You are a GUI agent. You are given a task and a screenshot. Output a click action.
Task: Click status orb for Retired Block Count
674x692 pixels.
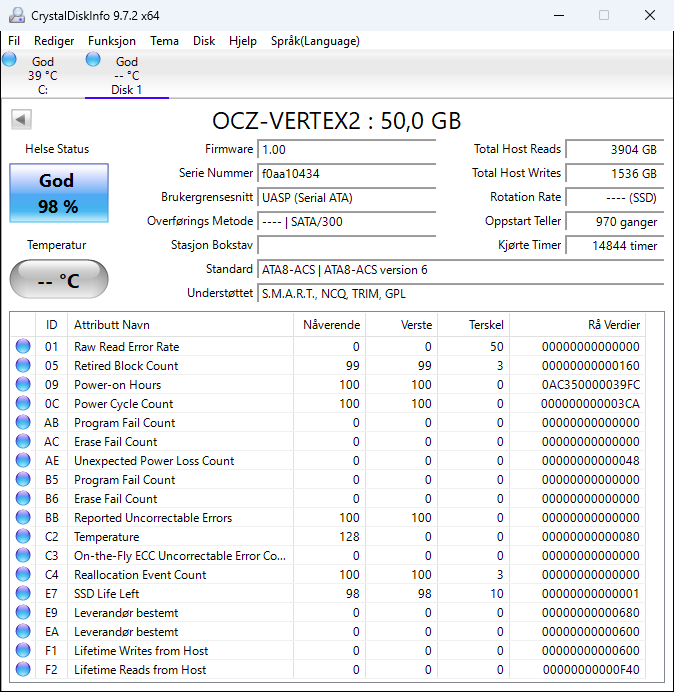23,365
